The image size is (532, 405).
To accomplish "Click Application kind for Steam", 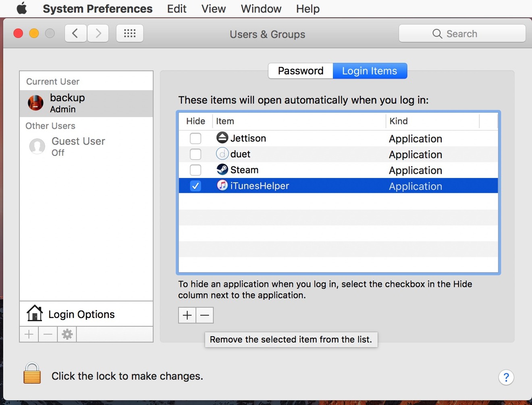I will [x=416, y=170].
